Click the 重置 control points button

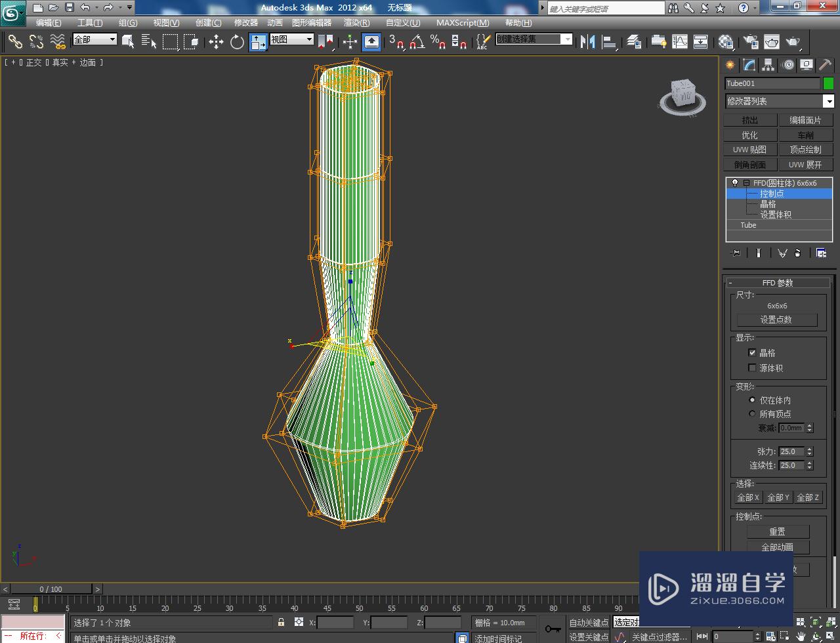click(777, 531)
